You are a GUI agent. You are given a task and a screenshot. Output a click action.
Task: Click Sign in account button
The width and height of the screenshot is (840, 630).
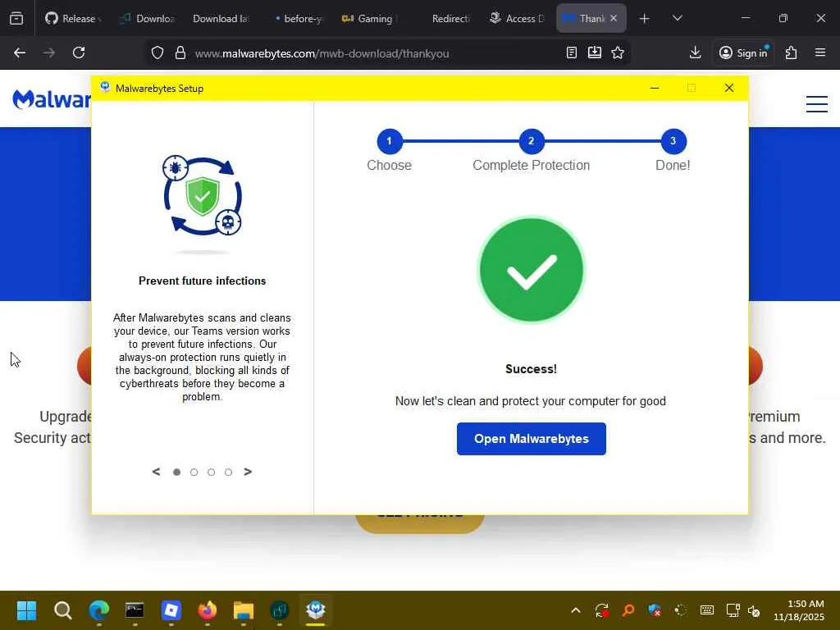[x=743, y=52]
